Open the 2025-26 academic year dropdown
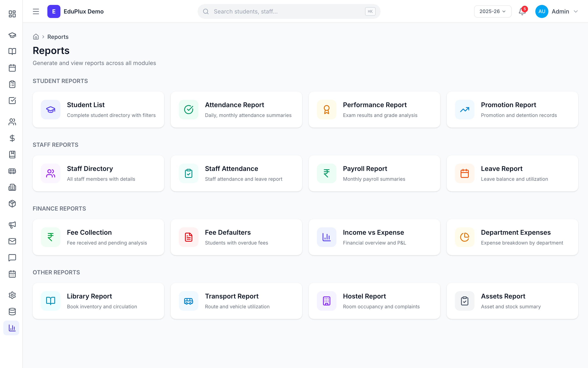This screenshot has width=588, height=368. click(492, 11)
